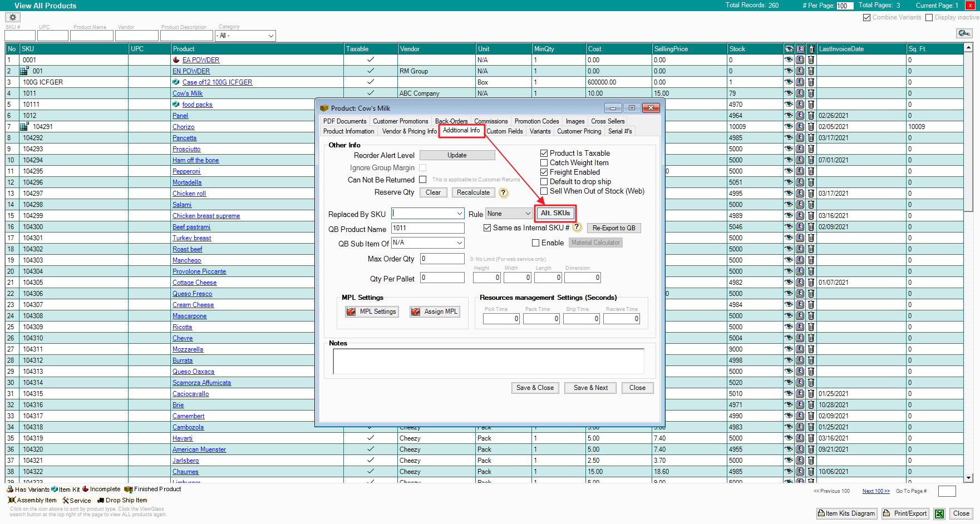Delete the Havarti row using trash icon
Image resolution: width=980 pixels, height=524 pixels.
[x=811, y=438]
